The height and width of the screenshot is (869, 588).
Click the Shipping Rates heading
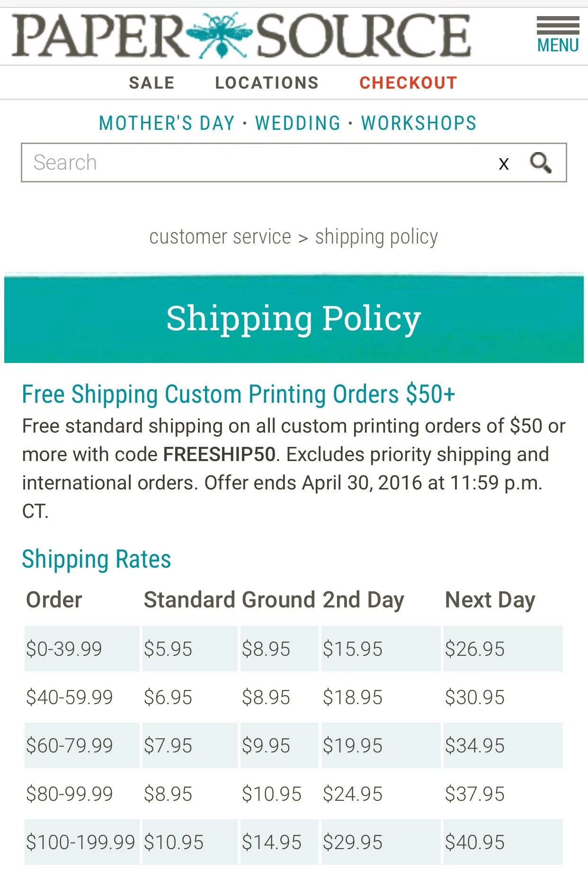(96, 559)
